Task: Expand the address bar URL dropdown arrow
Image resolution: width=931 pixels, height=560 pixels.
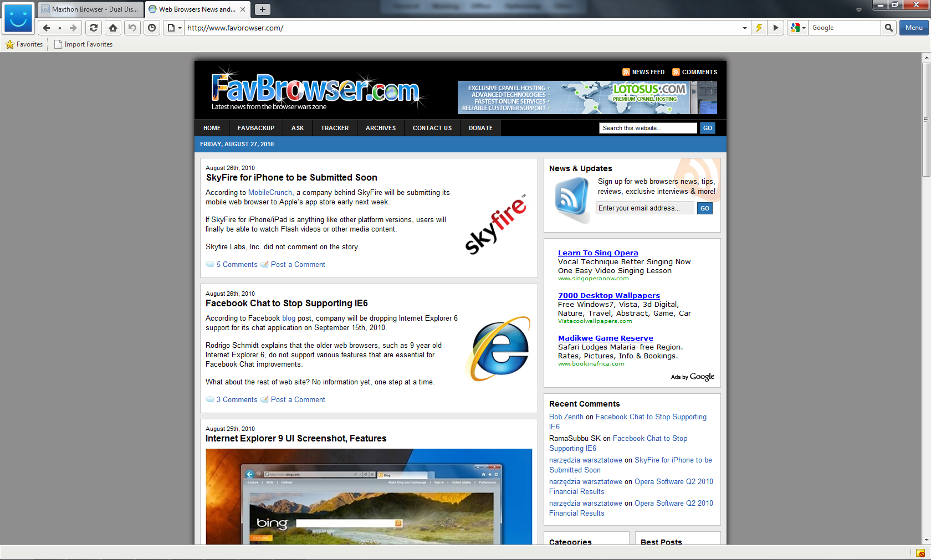Action: click(x=744, y=28)
